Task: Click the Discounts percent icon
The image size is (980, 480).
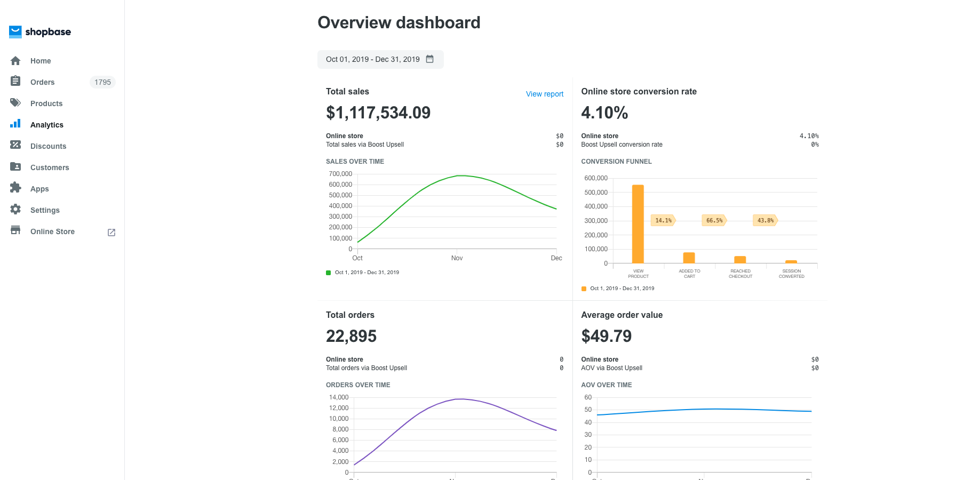Action: point(15,145)
